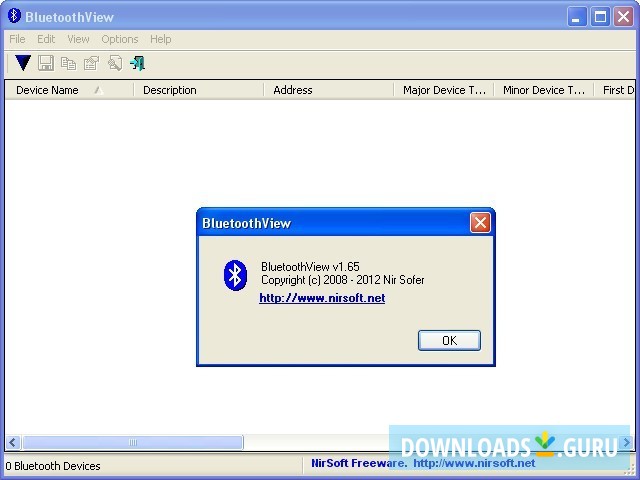Open the View menu
This screenshot has width=640, height=480.
[x=78, y=39]
